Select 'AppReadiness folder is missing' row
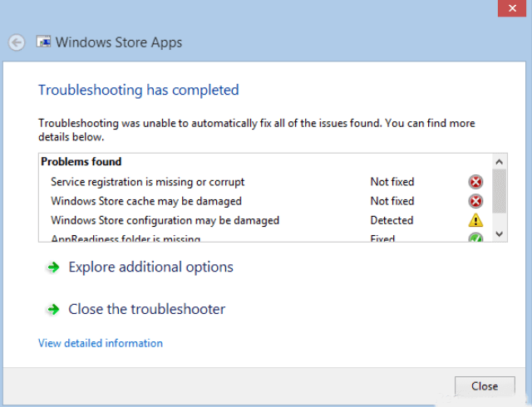 266,237
